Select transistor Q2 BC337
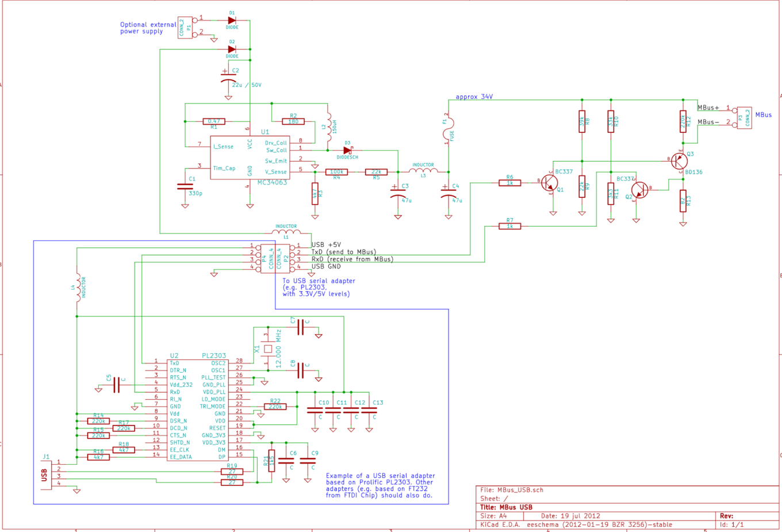This screenshot has width=782, height=532. click(x=639, y=190)
